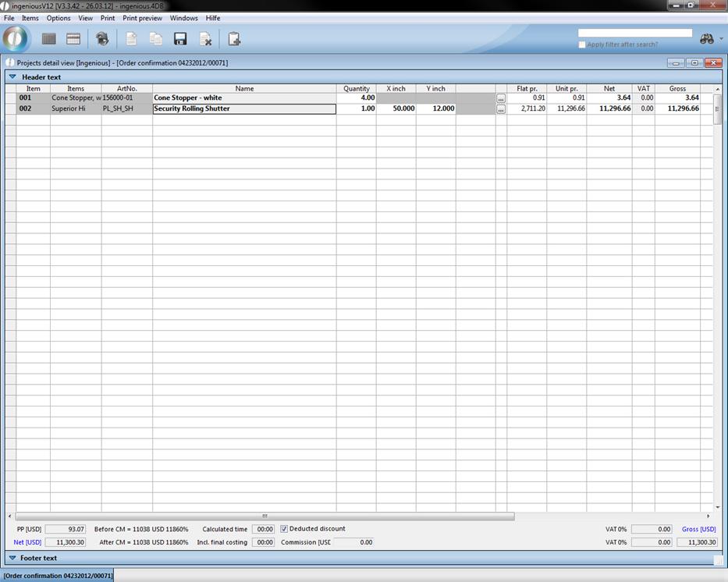The height and width of the screenshot is (582, 728).
Task: Collapse the Header text section
Action: pyautogui.click(x=12, y=77)
